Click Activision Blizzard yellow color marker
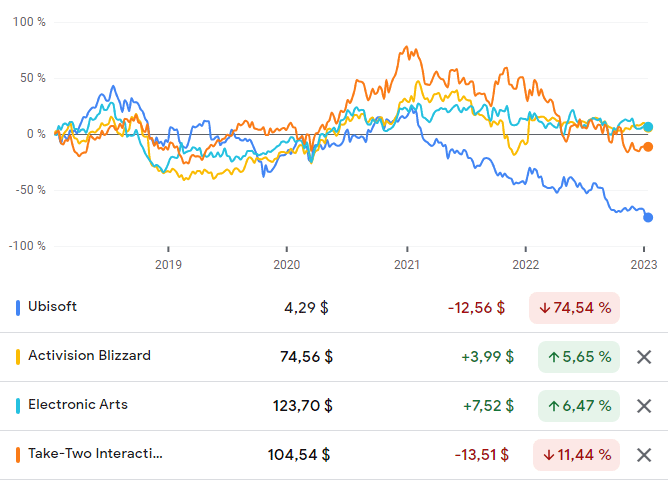Viewport: 668px width, 480px height. [18, 357]
